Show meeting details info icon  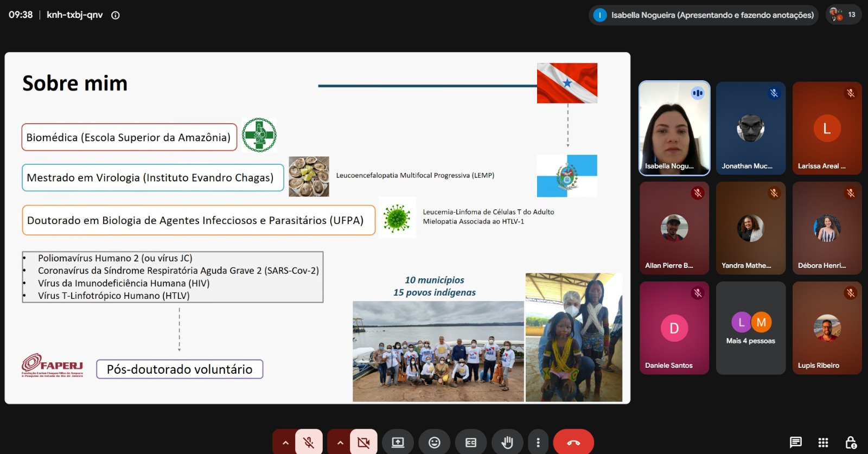pyautogui.click(x=116, y=15)
